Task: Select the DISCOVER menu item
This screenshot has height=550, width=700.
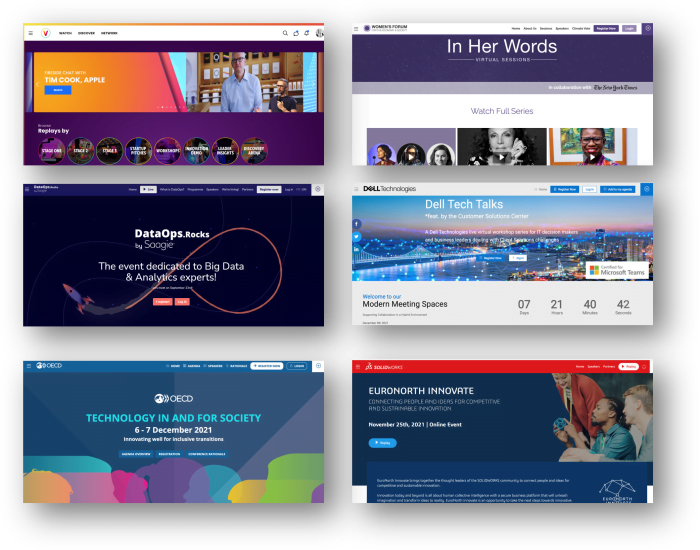Action: pos(86,33)
